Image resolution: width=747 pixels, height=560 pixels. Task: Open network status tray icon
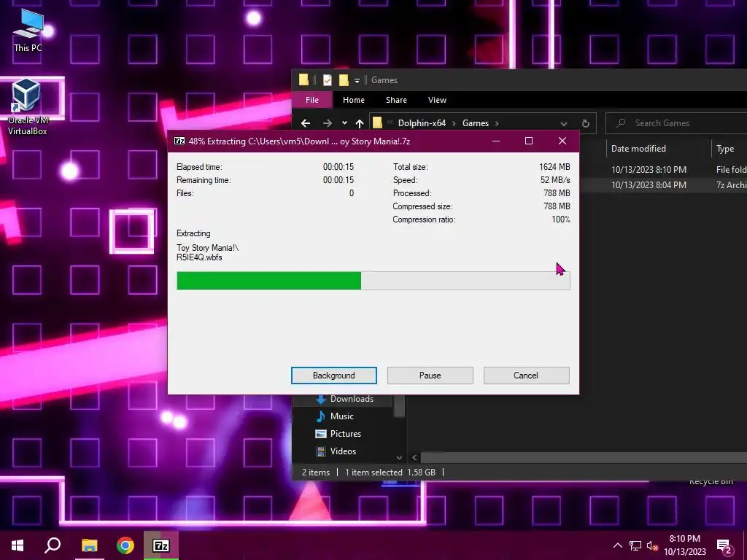635,545
